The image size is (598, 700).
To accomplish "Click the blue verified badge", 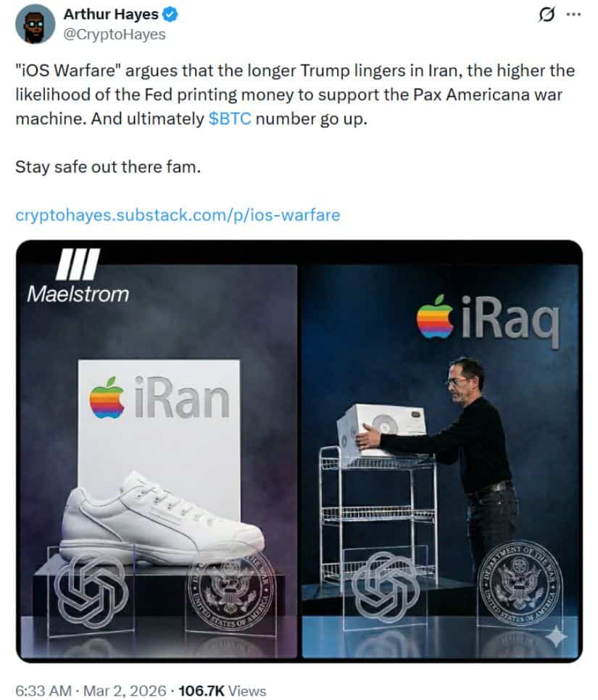I will [x=170, y=14].
